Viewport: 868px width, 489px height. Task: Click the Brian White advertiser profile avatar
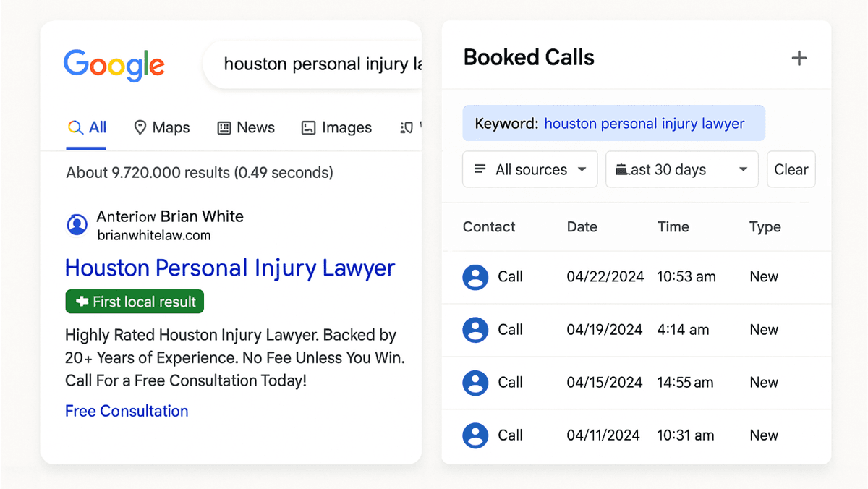click(x=77, y=225)
